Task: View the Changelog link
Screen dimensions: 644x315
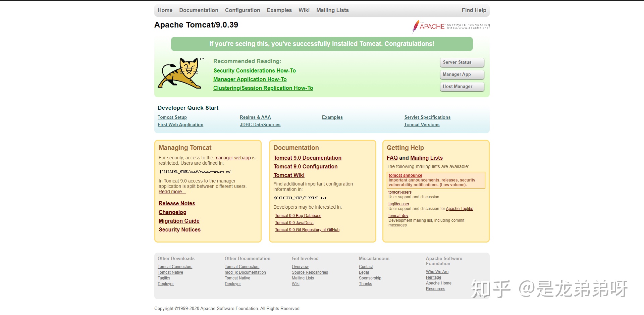Action: [172, 212]
